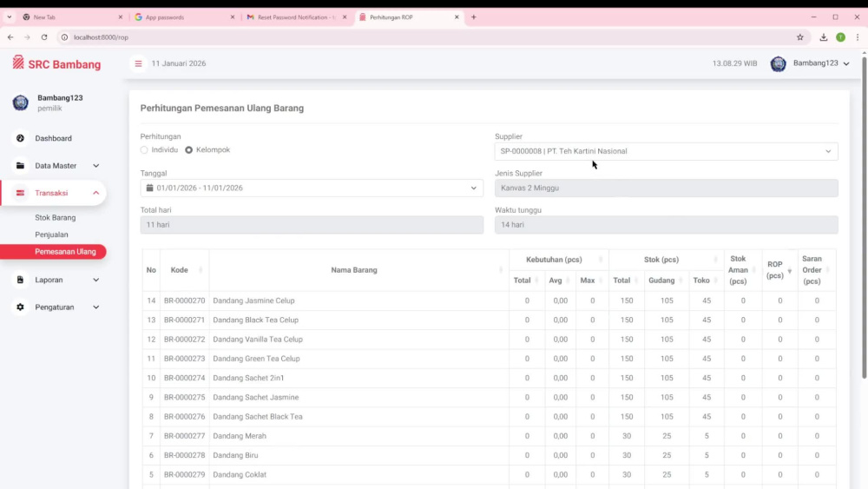
Task: Open the Dashboard gauge icon
Action: pyautogui.click(x=21, y=138)
